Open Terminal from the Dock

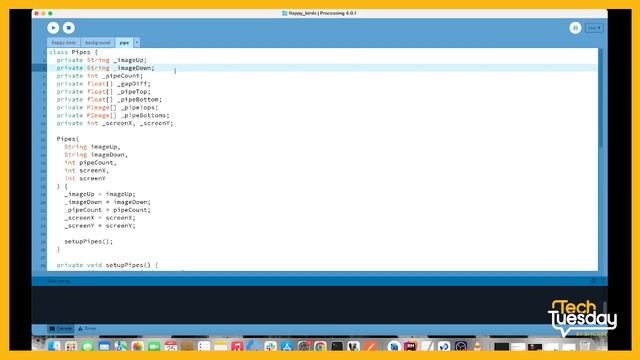pos(337,346)
